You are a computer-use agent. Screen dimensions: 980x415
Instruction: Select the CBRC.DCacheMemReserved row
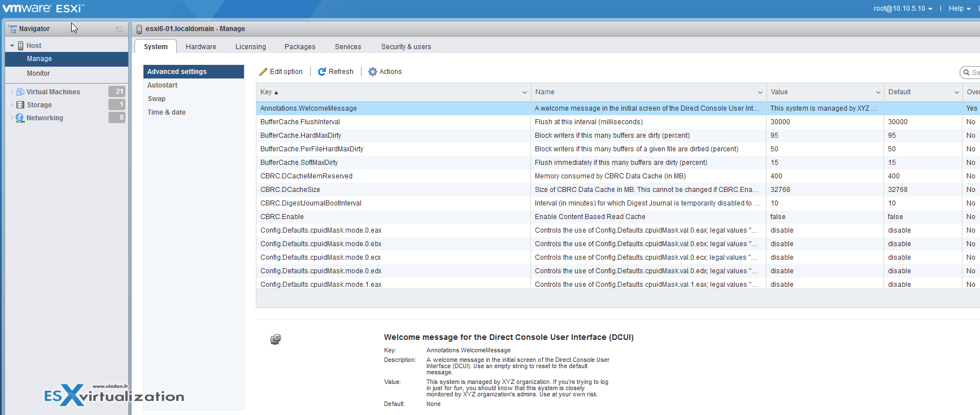click(x=618, y=176)
